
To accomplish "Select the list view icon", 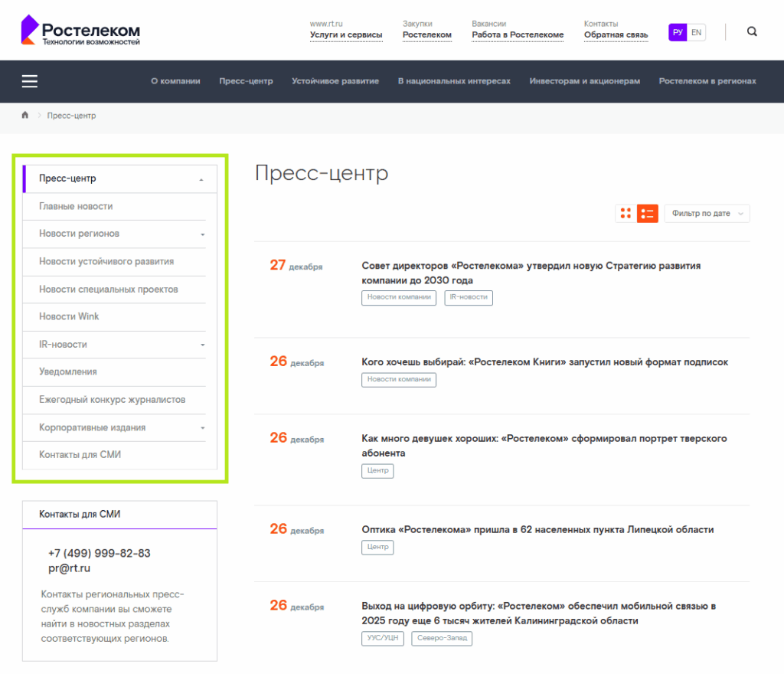I will [648, 214].
